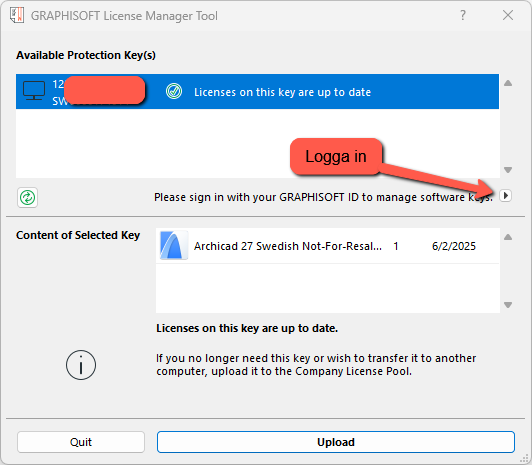Click the Archicad 27 license icon
532x465 pixels.
pyautogui.click(x=174, y=246)
